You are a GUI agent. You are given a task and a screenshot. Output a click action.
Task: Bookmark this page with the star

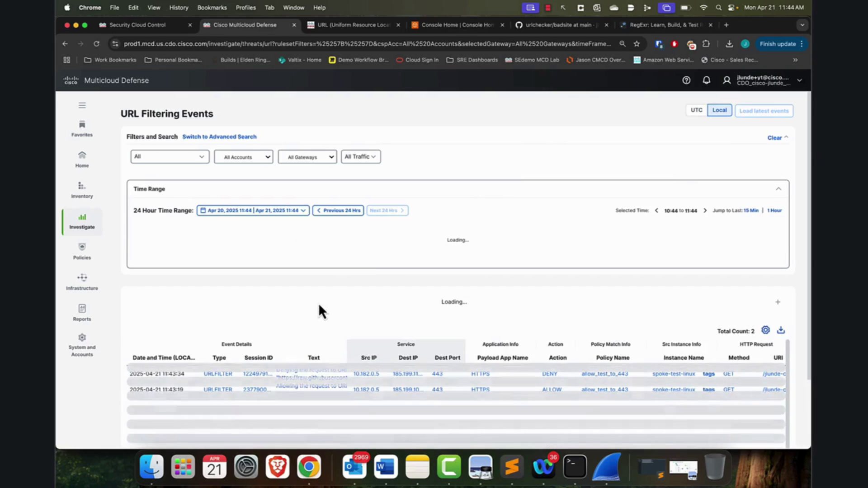[x=637, y=44]
